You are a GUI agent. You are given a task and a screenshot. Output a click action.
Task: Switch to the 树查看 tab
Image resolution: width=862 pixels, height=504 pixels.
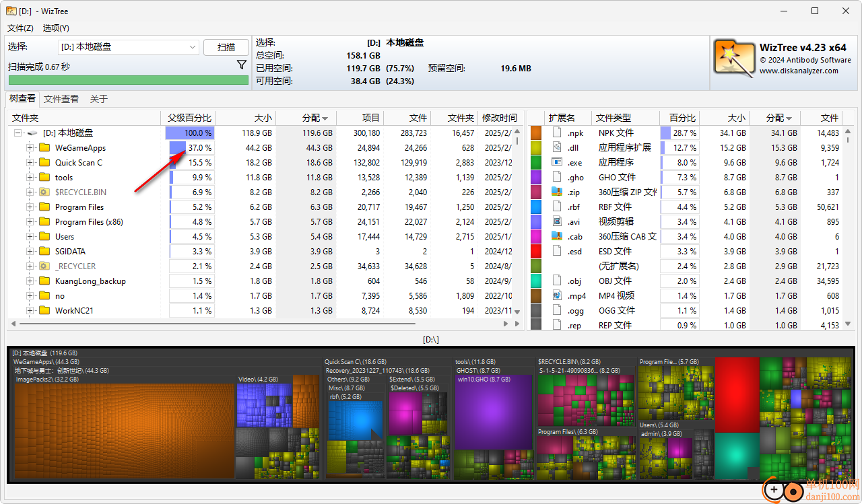click(x=22, y=99)
